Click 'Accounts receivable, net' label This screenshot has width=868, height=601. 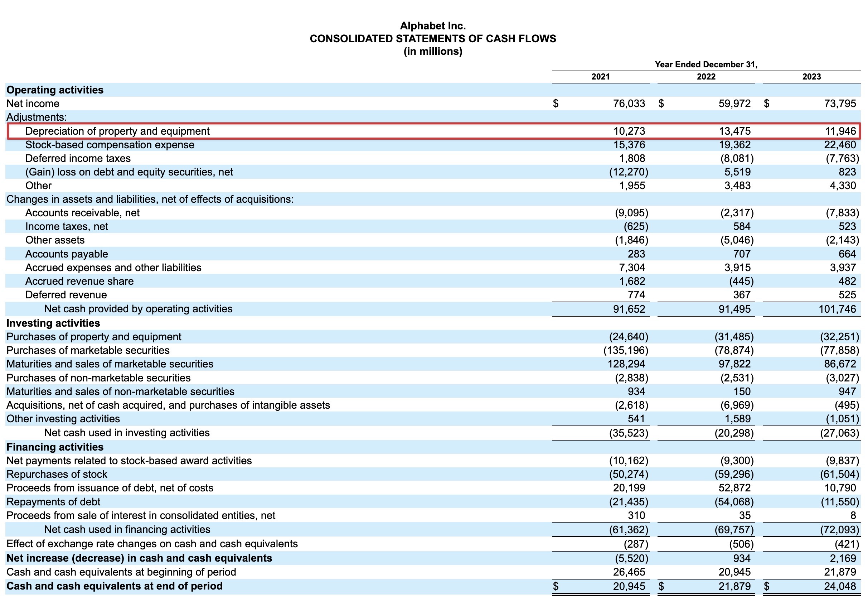[82, 213]
